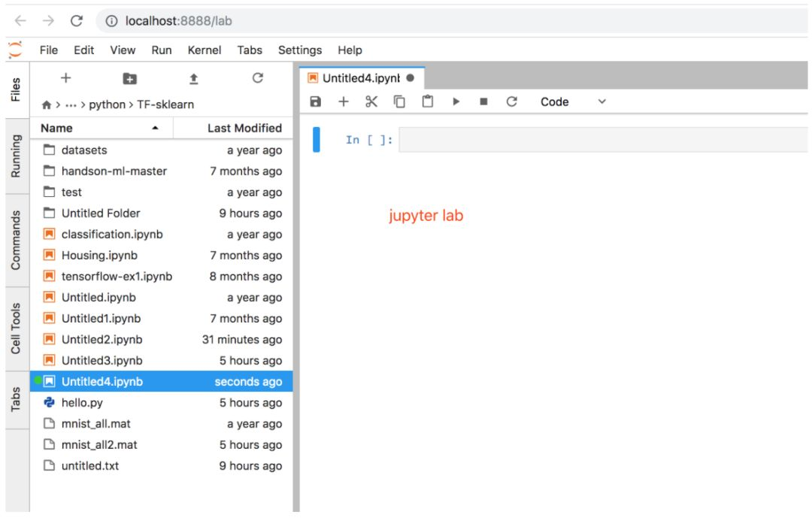Activate the Untitled4.ipynb notebook tab

361,78
